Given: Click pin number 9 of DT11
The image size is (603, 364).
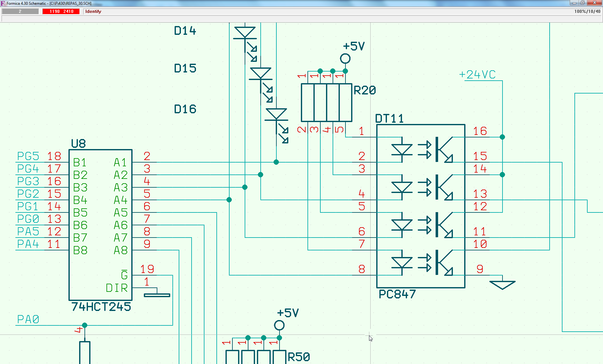Looking at the screenshot, I should (x=480, y=269).
